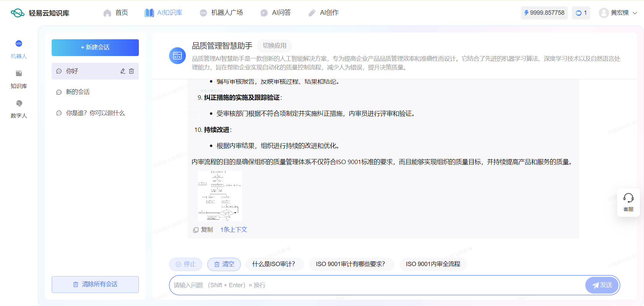
Task: Select the 数字人 sidebar icon
Action: tap(19, 103)
